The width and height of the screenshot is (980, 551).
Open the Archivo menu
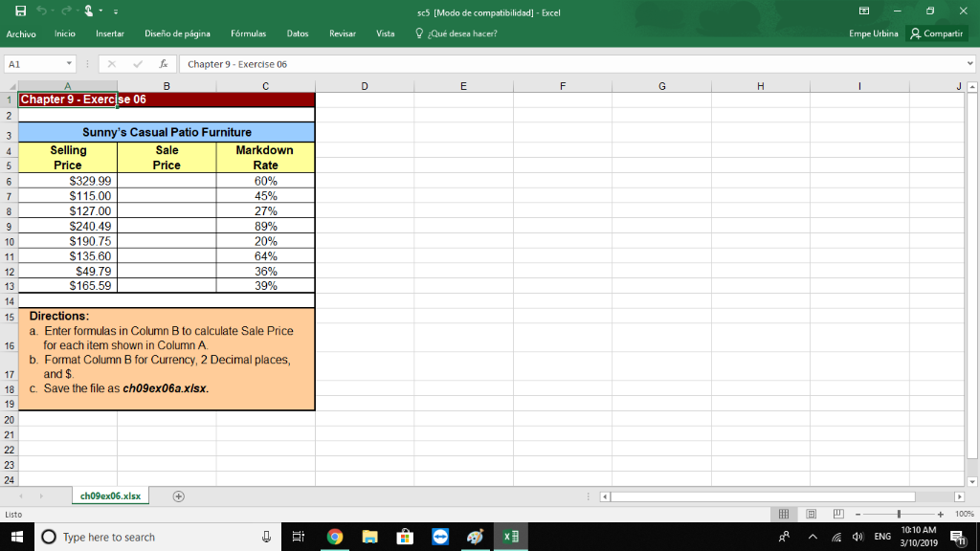[21, 33]
